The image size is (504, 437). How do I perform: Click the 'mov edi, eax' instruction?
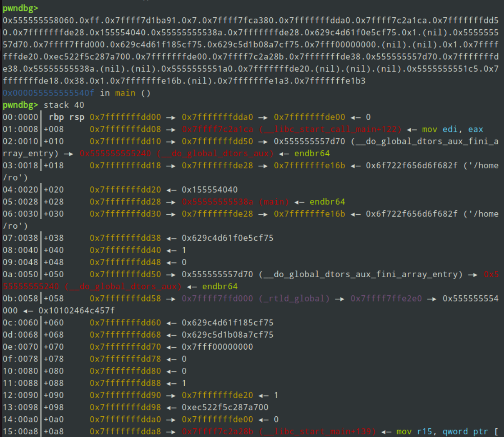pos(452,129)
